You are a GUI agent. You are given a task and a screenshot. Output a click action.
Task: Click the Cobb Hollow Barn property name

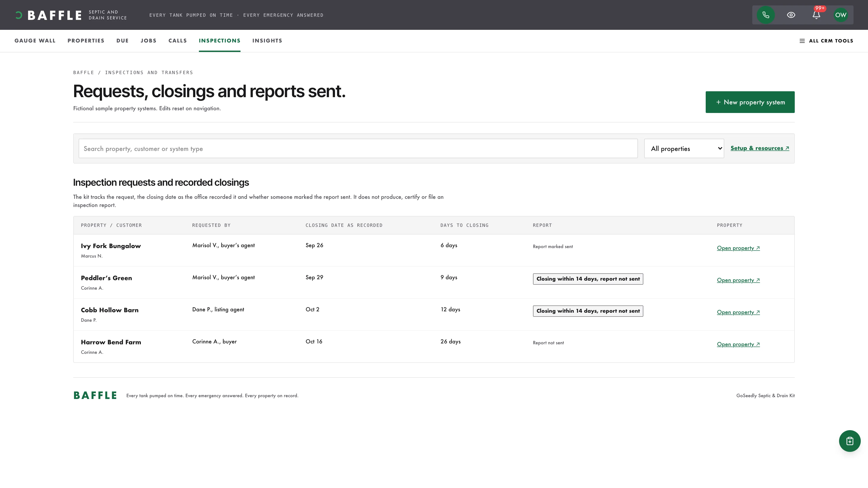point(109,310)
